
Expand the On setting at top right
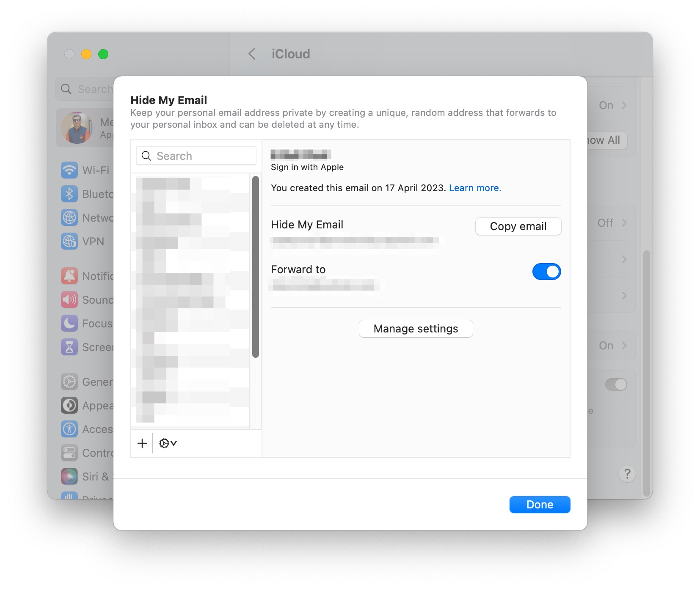coord(612,105)
